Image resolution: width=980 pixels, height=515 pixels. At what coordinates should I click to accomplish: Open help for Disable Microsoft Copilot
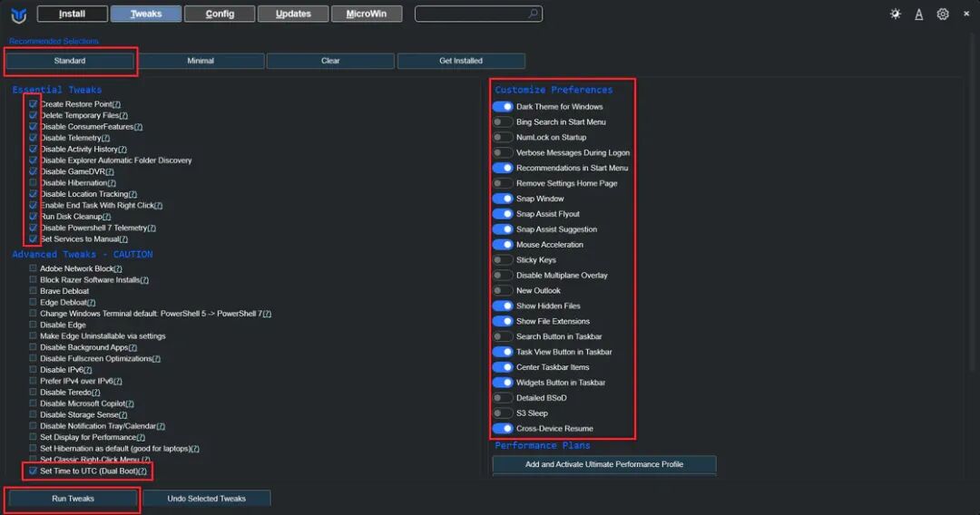130,403
